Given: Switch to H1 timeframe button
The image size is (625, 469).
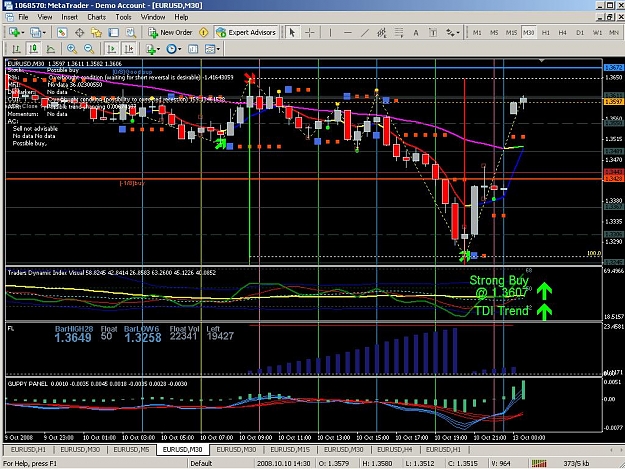Looking at the screenshot, I should (546, 33).
